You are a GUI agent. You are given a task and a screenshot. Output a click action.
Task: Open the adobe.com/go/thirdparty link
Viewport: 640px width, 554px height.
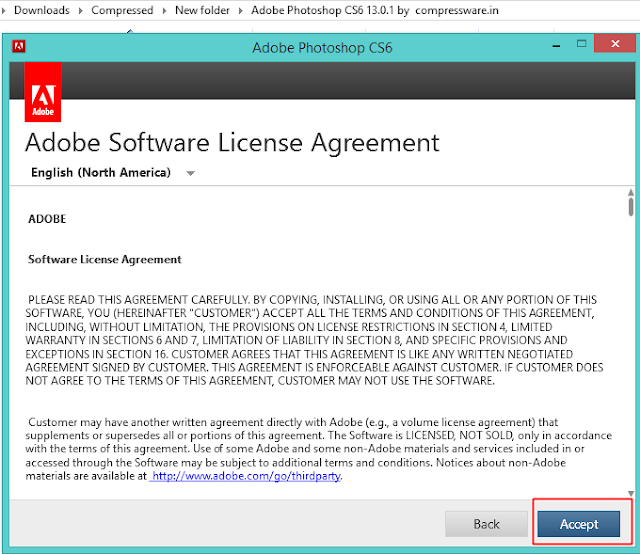click(245, 476)
